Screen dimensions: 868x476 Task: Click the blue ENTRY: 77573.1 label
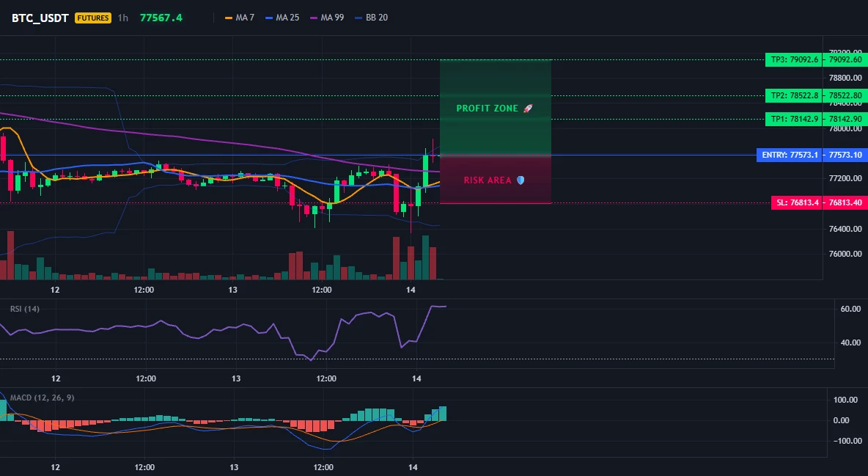pyautogui.click(x=790, y=155)
